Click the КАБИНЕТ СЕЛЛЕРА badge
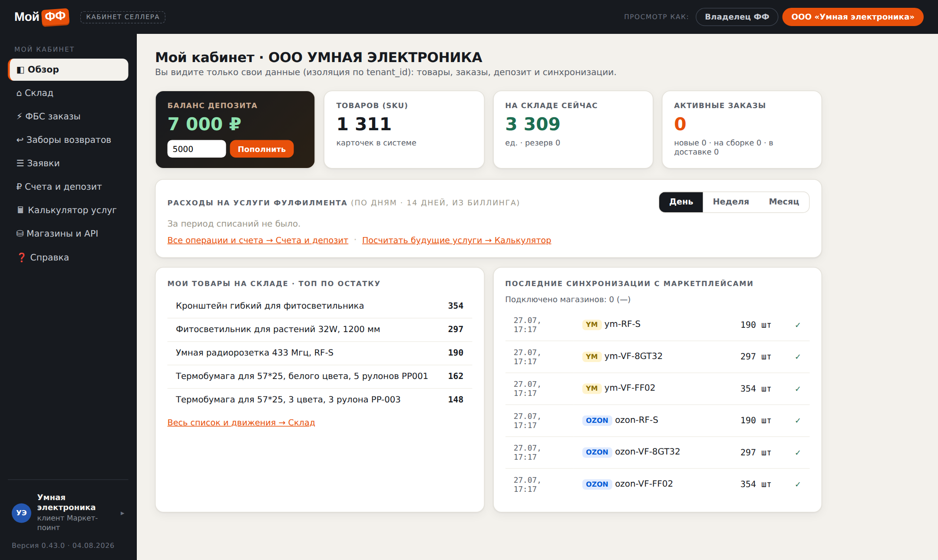 122,17
